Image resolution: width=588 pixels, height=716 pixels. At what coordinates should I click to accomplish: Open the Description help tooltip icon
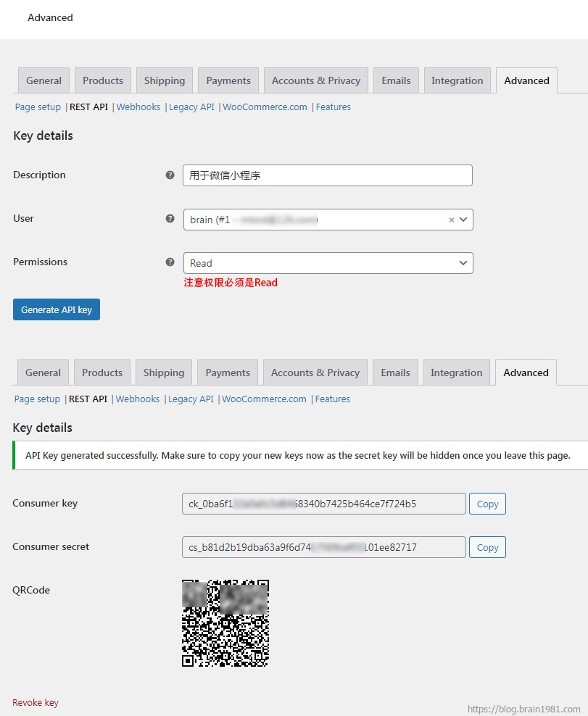[x=170, y=175]
